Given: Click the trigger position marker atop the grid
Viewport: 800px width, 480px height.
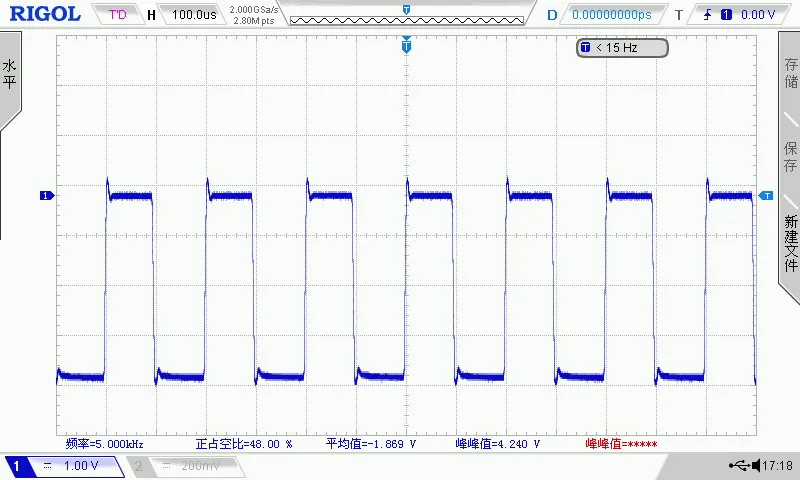Looking at the screenshot, I should click(x=406, y=45).
